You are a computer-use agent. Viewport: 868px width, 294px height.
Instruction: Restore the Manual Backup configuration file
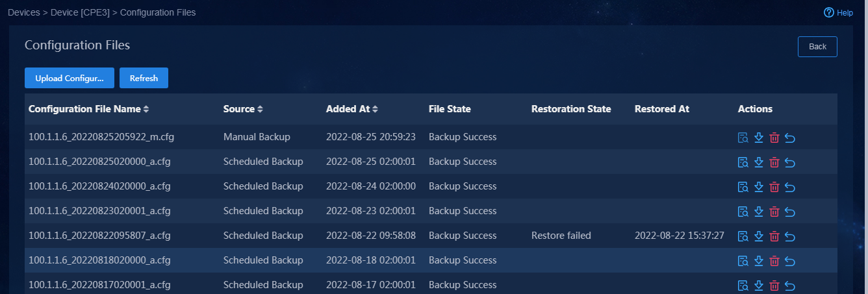tap(790, 138)
